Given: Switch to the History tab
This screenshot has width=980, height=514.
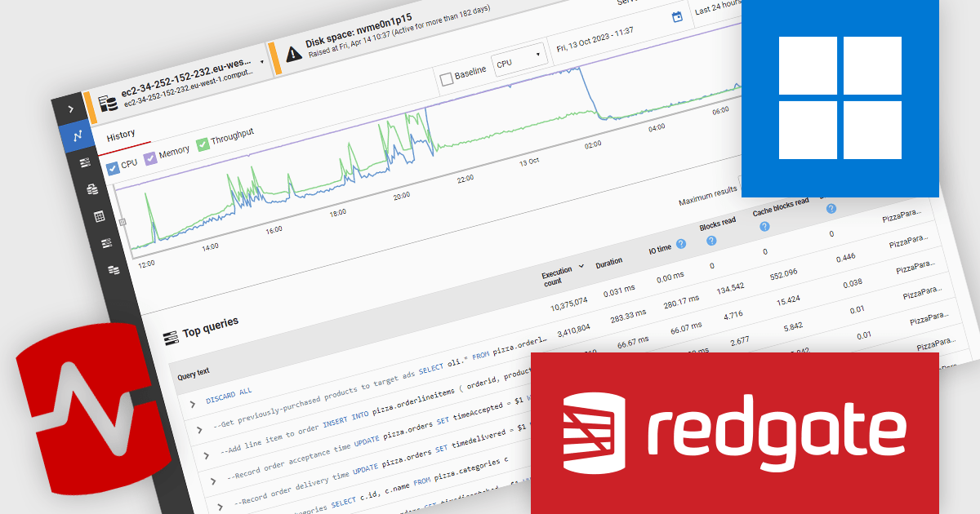Looking at the screenshot, I should pos(121,135).
